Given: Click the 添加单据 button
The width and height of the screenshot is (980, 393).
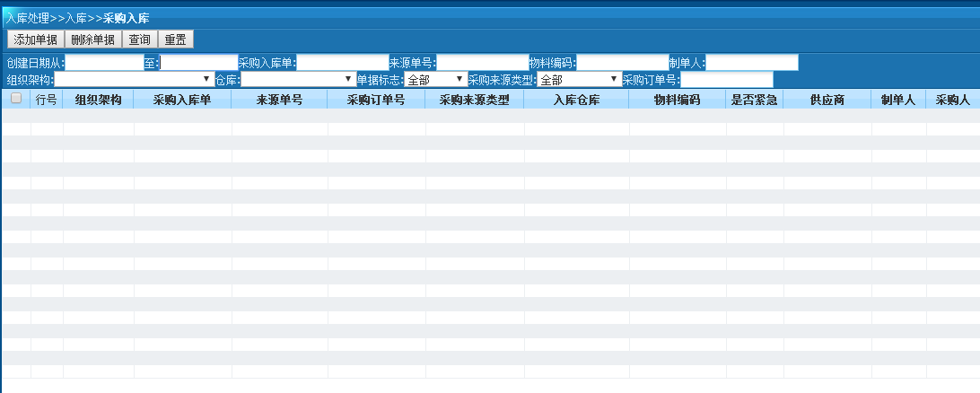Looking at the screenshot, I should (x=36, y=40).
